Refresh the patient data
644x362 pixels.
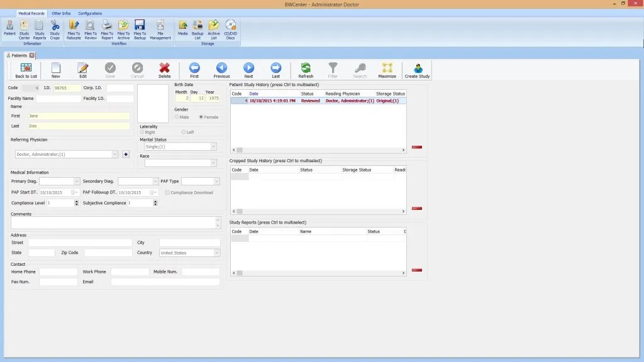pos(306,70)
